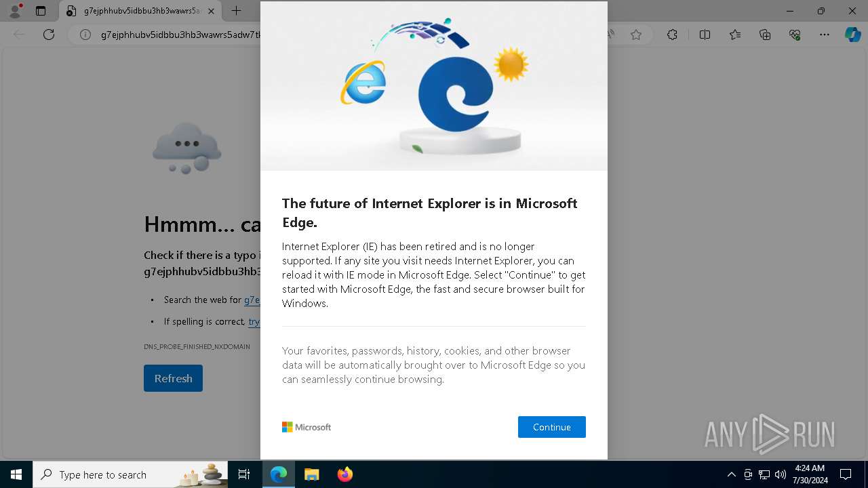Click the network tray icon
The image size is (868, 488).
pyautogui.click(x=764, y=474)
